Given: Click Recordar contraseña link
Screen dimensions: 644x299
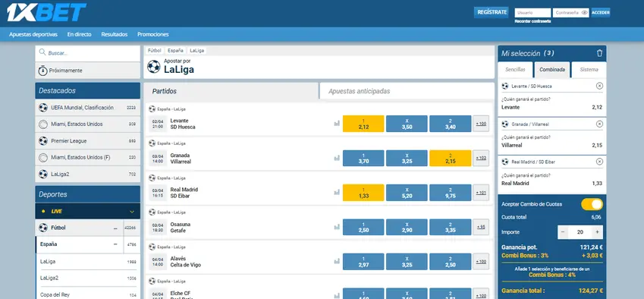Looking at the screenshot, I should (x=532, y=21).
